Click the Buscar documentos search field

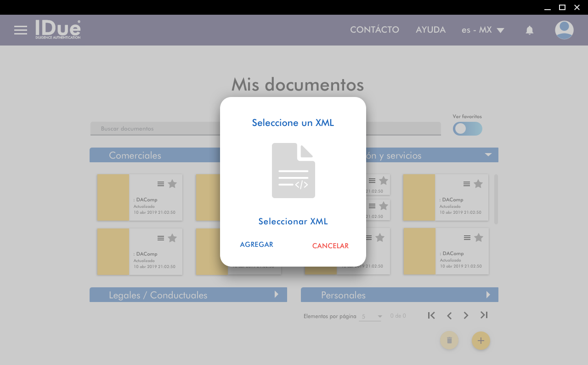click(156, 129)
